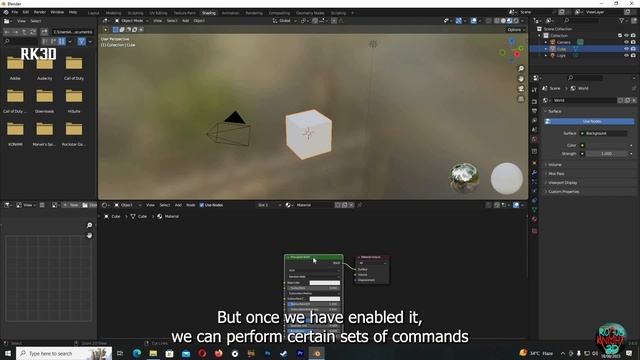
Task: Click the Output properties tab icon
Action: 534,111
